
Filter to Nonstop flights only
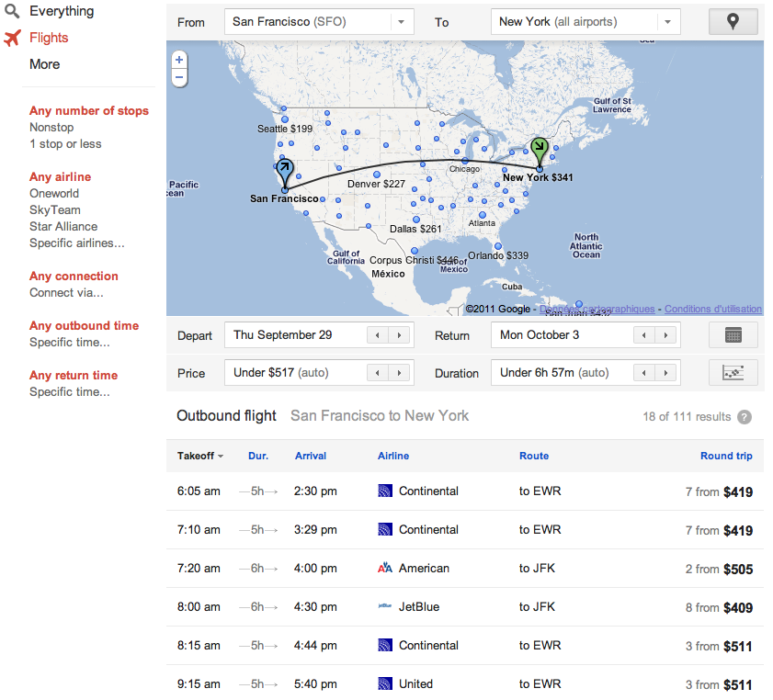point(51,127)
